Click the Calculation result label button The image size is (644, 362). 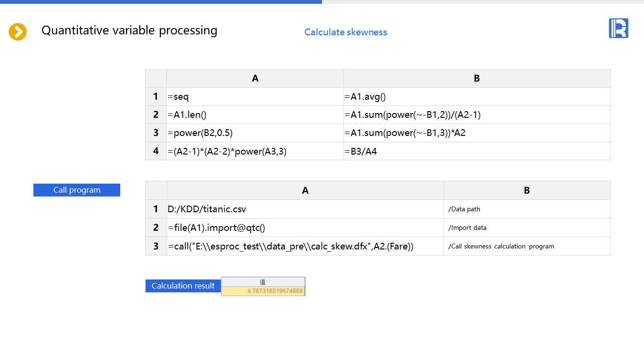[183, 286]
